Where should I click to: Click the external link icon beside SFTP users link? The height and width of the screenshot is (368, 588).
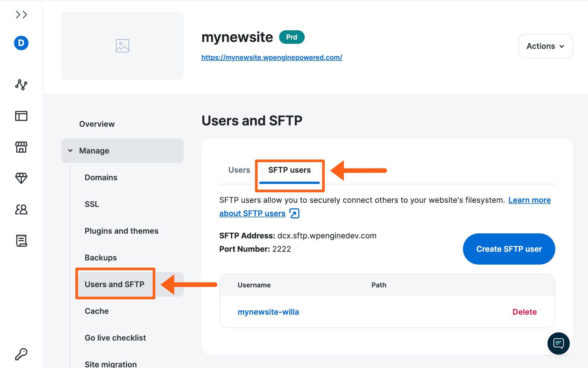pyautogui.click(x=294, y=213)
